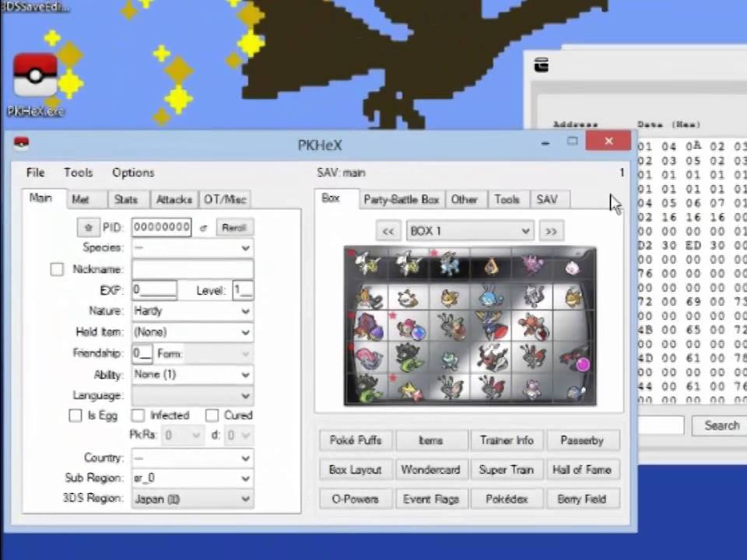This screenshot has height=560, width=747.
Task: Click the icon in the background hex window title bar
Action: pos(542,65)
